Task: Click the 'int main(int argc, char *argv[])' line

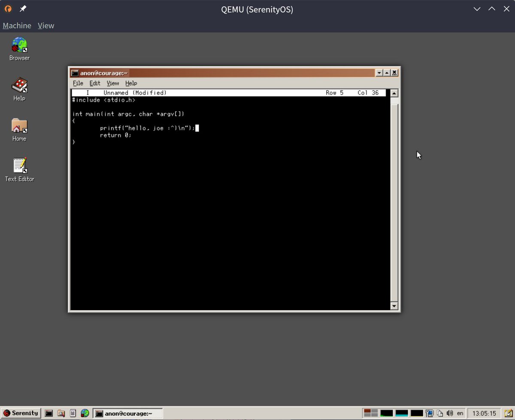Action: pos(128,114)
